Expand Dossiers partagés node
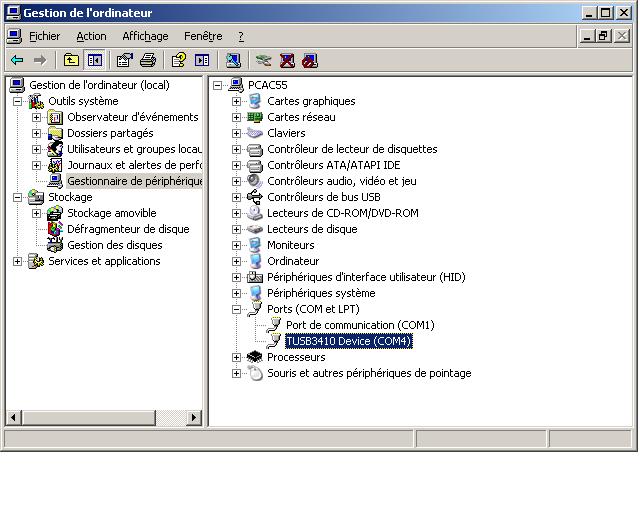The height and width of the screenshot is (512, 640). point(36,133)
